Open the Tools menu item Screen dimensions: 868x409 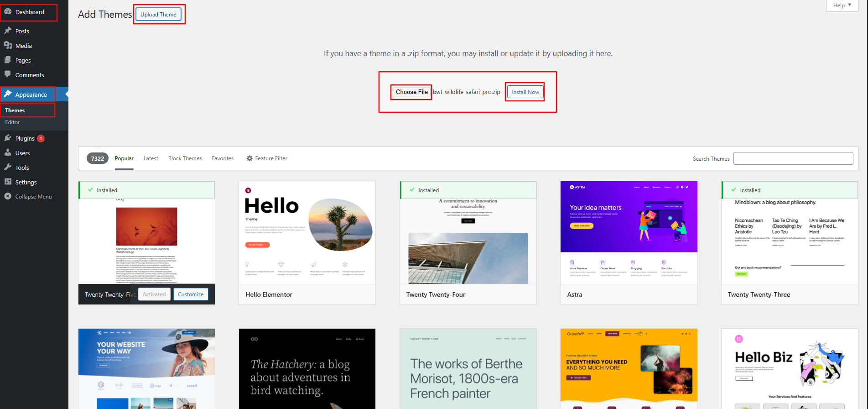(x=22, y=168)
